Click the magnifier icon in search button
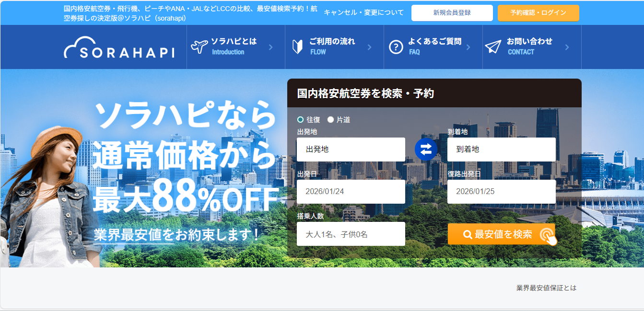Viewport: 644px width, 311px height. pyautogui.click(x=468, y=234)
